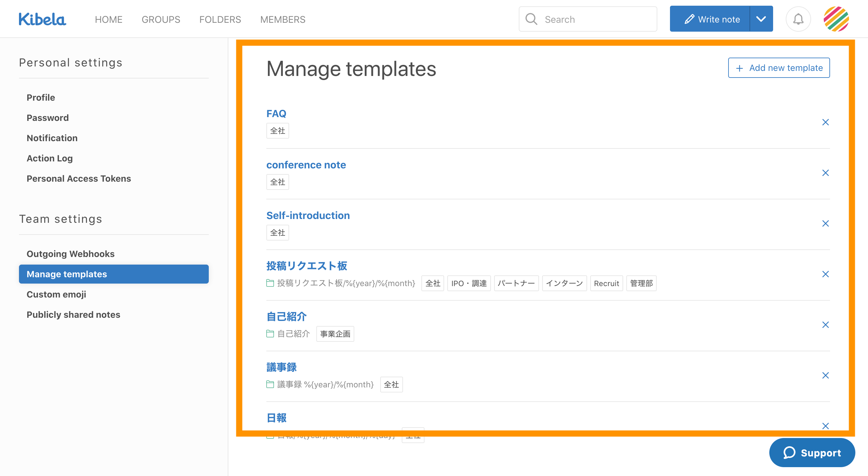Click the notification bell icon
868x476 pixels.
click(x=798, y=19)
